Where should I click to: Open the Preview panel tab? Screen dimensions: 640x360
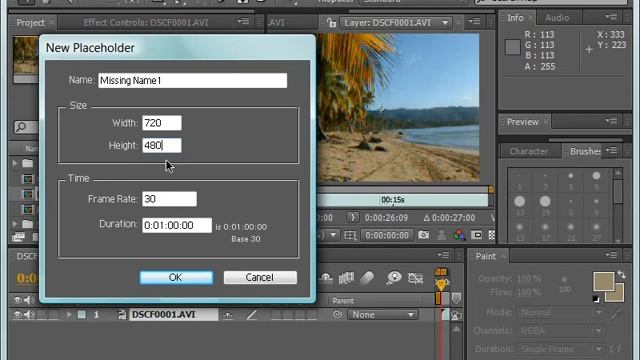pyautogui.click(x=522, y=122)
